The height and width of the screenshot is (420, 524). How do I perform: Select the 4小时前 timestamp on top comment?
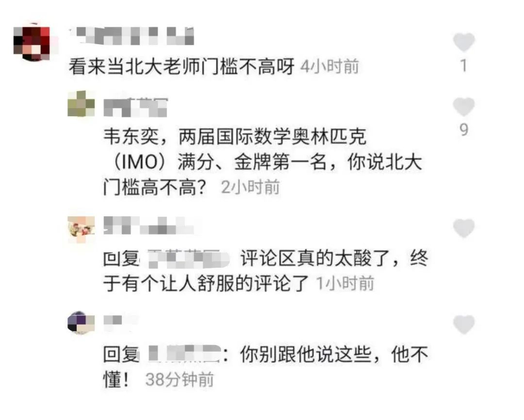tap(329, 66)
